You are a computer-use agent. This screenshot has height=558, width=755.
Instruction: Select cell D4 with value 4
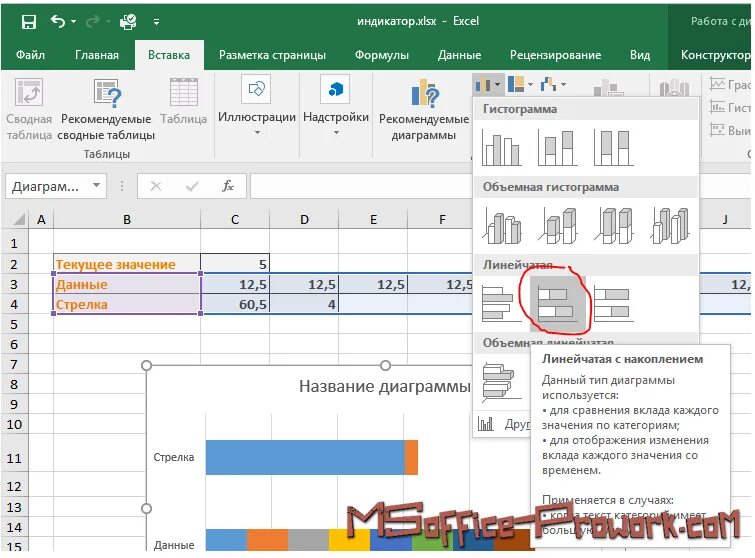tap(304, 304)
